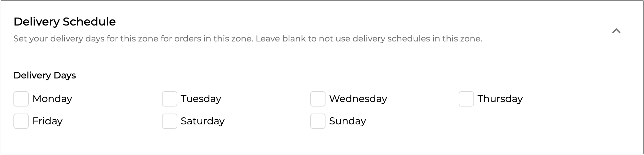Click the Delivery Days field label
644x155 pixels.
[x=45, y=75]
